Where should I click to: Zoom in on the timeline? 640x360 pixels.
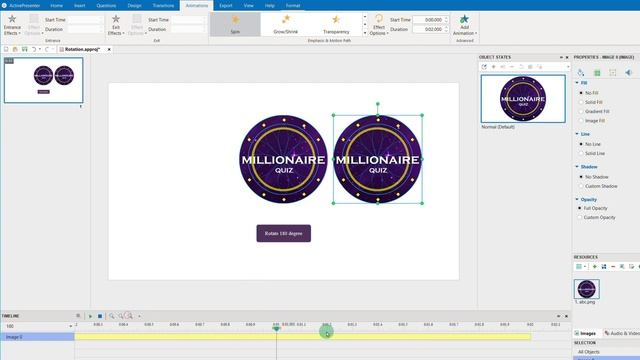pos(111,316)
